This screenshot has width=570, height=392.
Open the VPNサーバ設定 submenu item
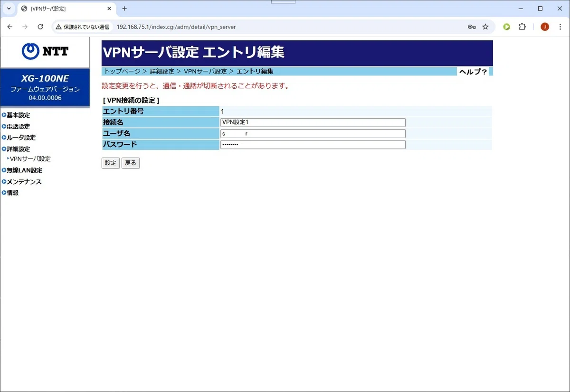point(29,159)
